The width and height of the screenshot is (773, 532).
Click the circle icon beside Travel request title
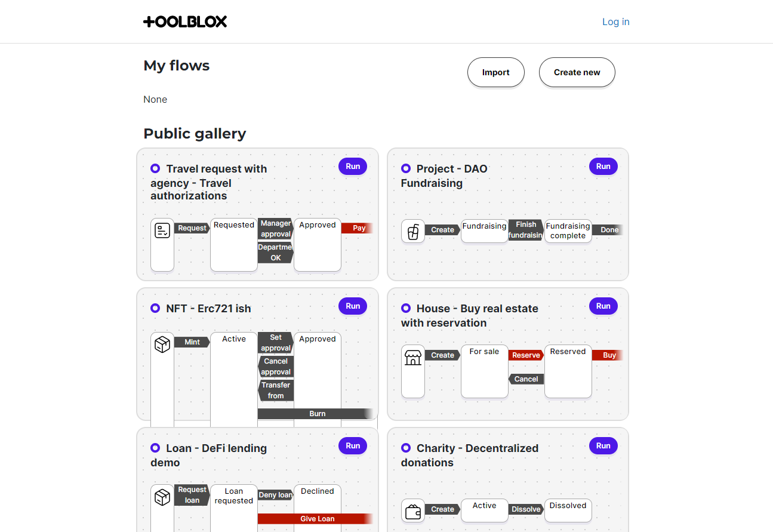(x=155, y=169)
